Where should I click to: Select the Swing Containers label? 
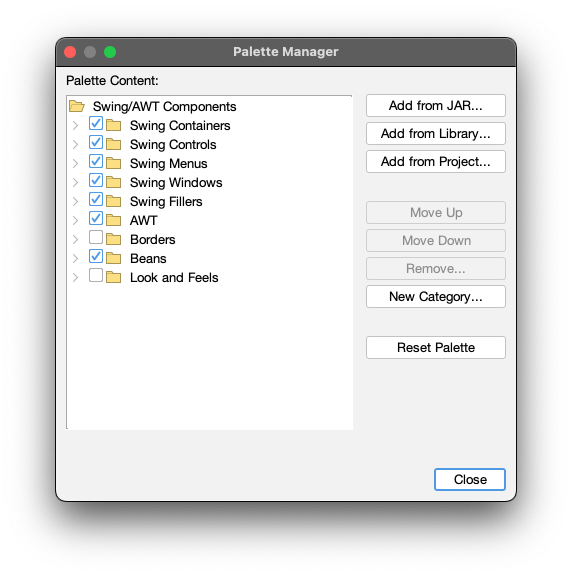tap(180, 126)
